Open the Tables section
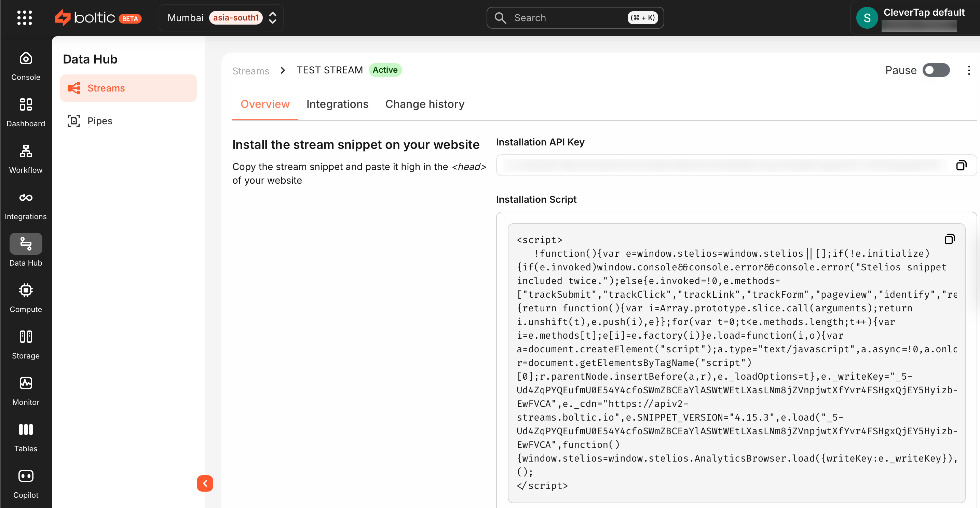The height and width of the screenshot is (508, 980). point(26,437)
